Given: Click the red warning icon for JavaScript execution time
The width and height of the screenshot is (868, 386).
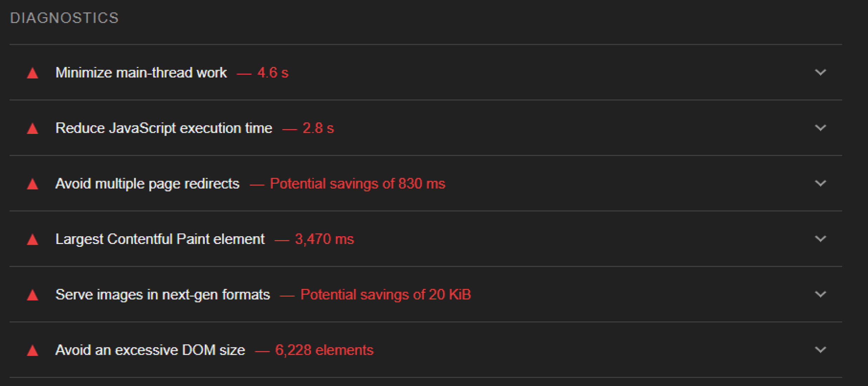Looking at the screenshot, I should click(x=33, y=128).
